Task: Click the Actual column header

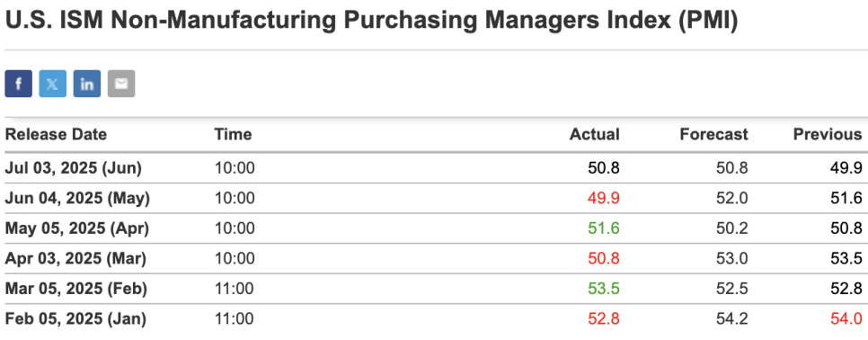Action: click(595, 134)
